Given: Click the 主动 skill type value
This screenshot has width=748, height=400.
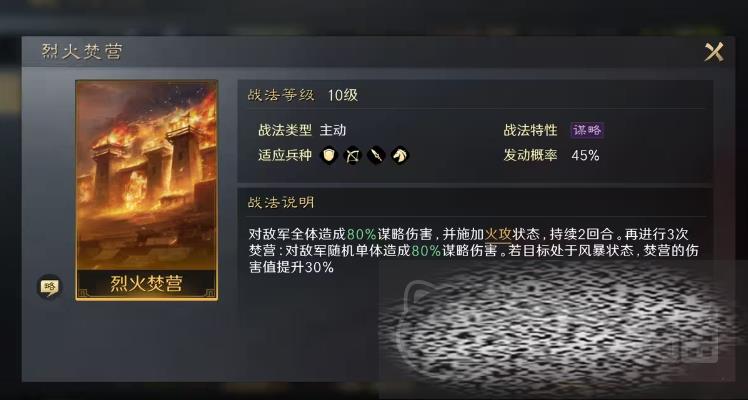Looking at the screenshot, I should (x=332, y=130).
